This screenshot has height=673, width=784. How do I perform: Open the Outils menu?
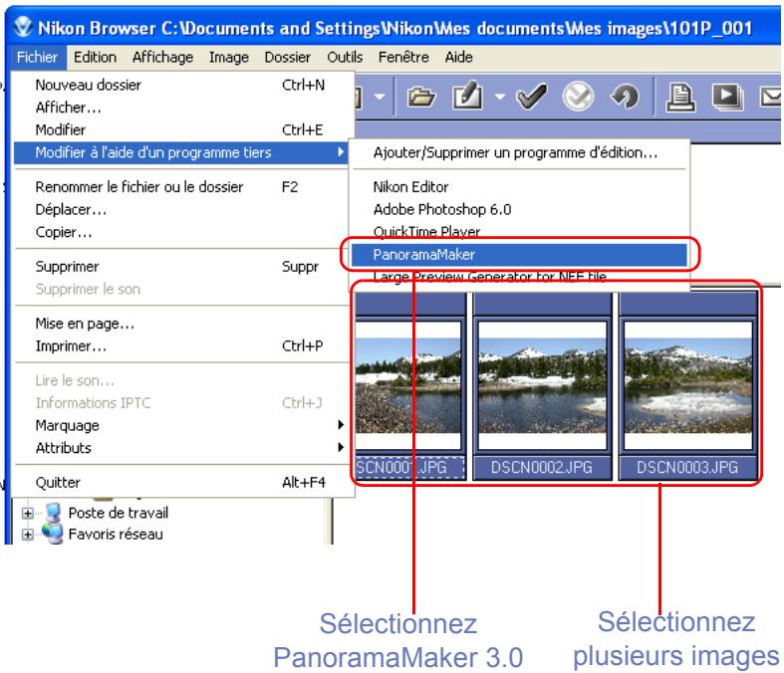345,57
